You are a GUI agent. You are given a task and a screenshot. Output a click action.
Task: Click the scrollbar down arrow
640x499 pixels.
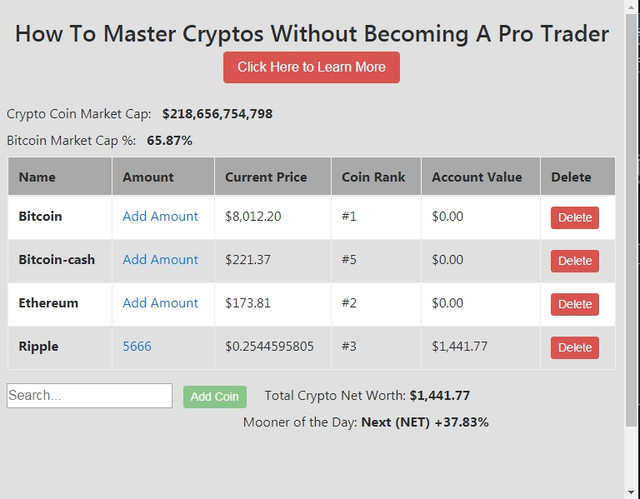(x=631, y=492)
